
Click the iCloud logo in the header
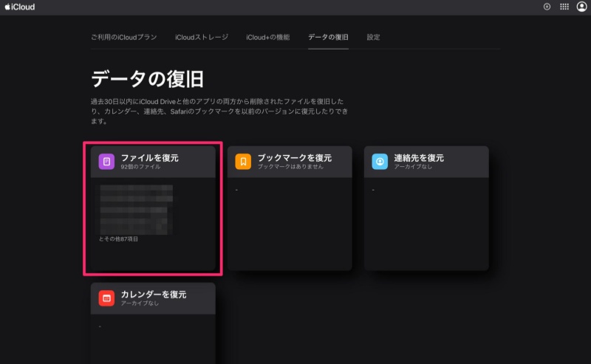(x=20, y=7)
